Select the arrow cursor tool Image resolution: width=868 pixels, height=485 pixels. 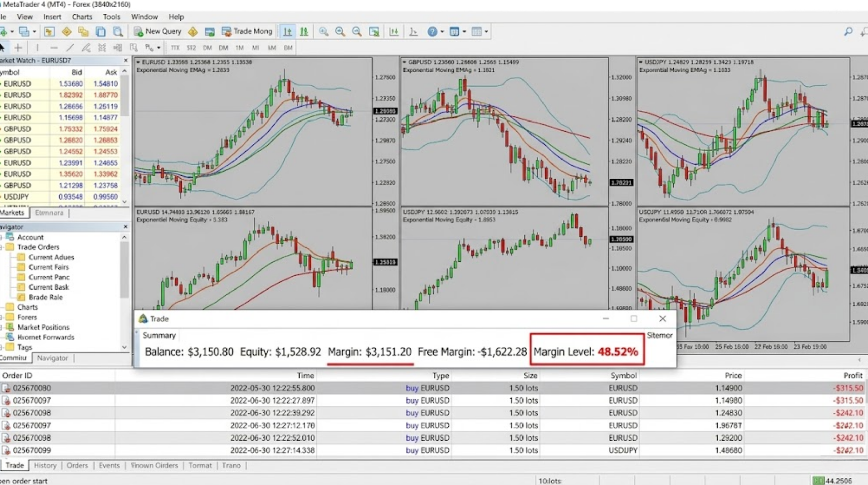pos(2,48)
